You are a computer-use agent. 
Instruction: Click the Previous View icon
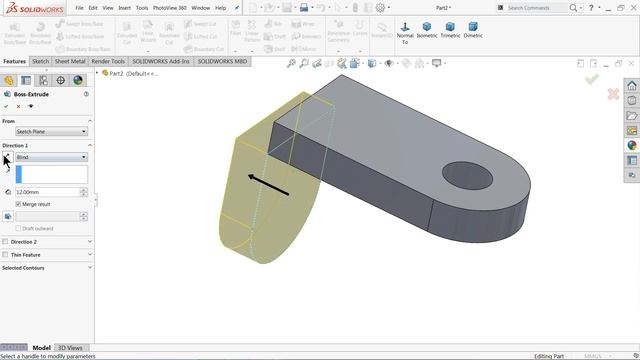[x=317, y=63]
